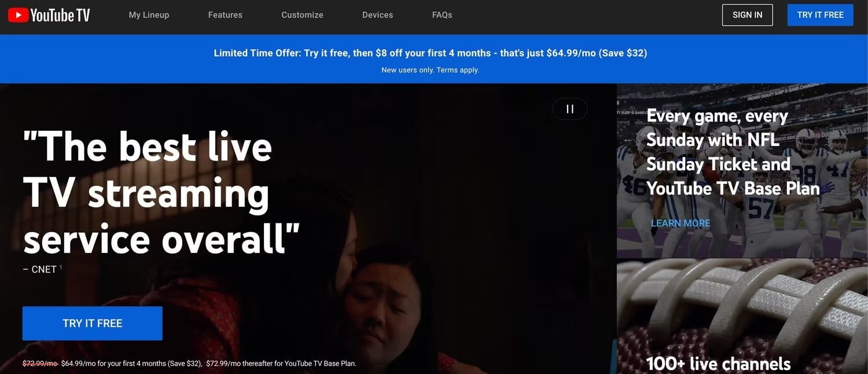Open the 100+ live channels promo card
868x374 pixels.
tap(742, 317)
